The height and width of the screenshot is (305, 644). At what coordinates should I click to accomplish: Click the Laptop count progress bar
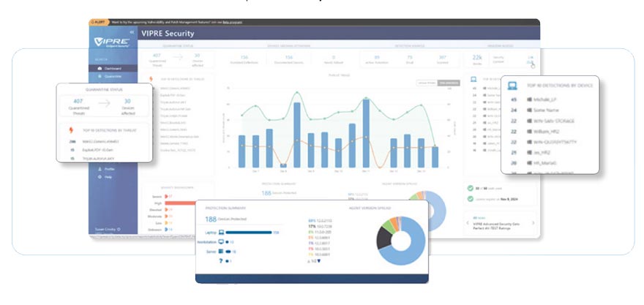point(249,233)
